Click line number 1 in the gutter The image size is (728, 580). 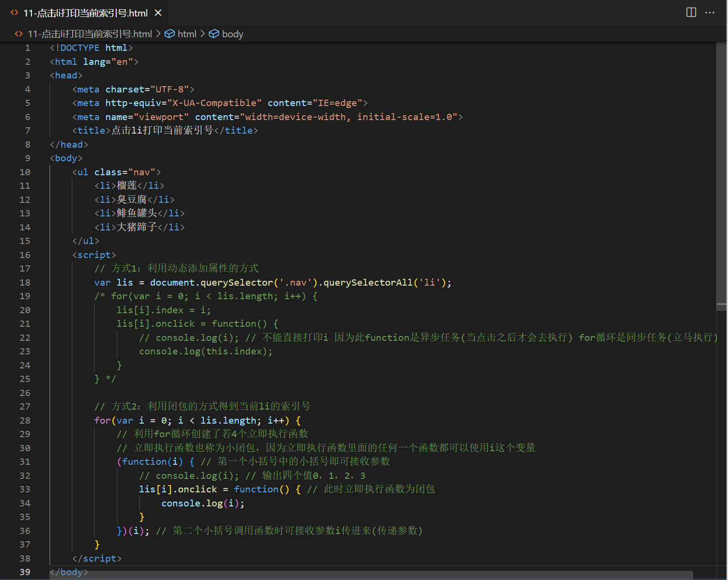point(28,48)
